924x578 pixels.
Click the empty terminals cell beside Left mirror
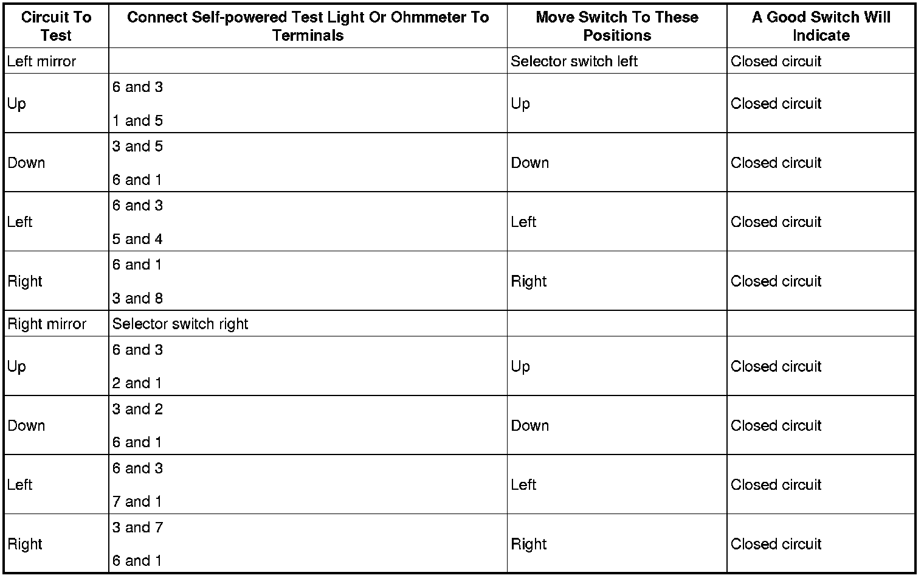coord(308,61)
